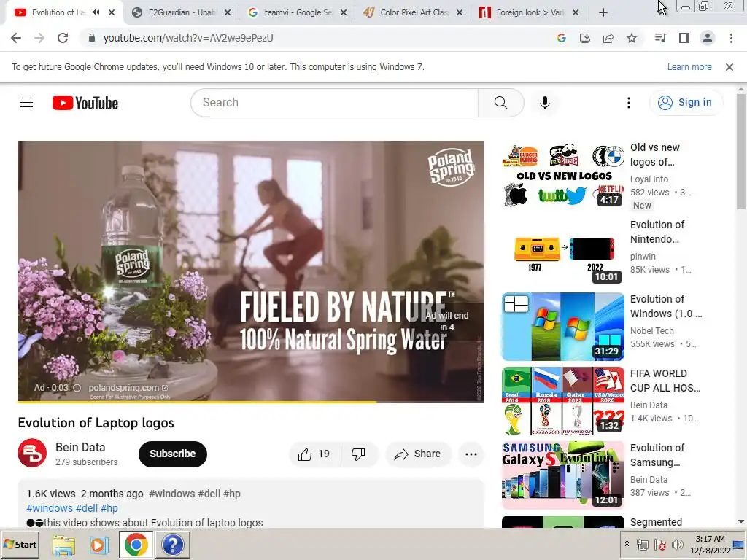Open the Learn more link
This screenshot has width=747, height=560.
[x=689, y=67]
